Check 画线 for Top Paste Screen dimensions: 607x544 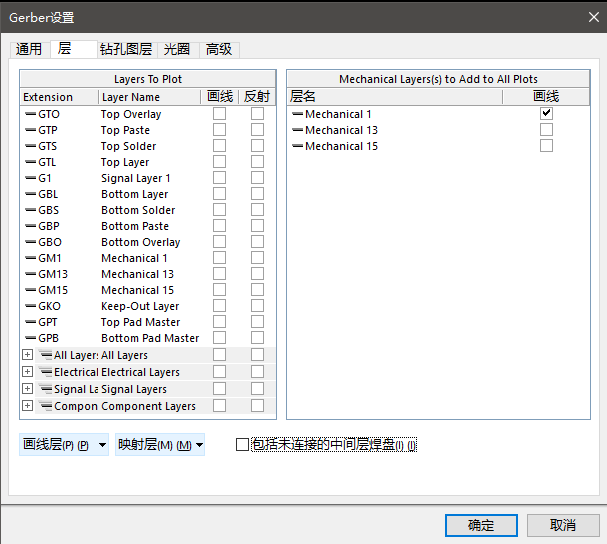coord(219,130)
